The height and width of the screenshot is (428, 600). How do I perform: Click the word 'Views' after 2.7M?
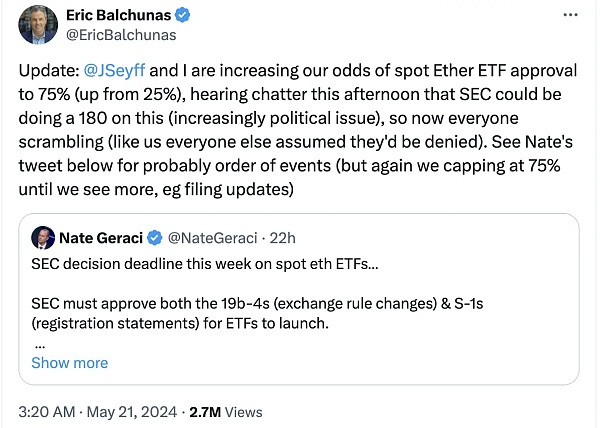[243, 411]
